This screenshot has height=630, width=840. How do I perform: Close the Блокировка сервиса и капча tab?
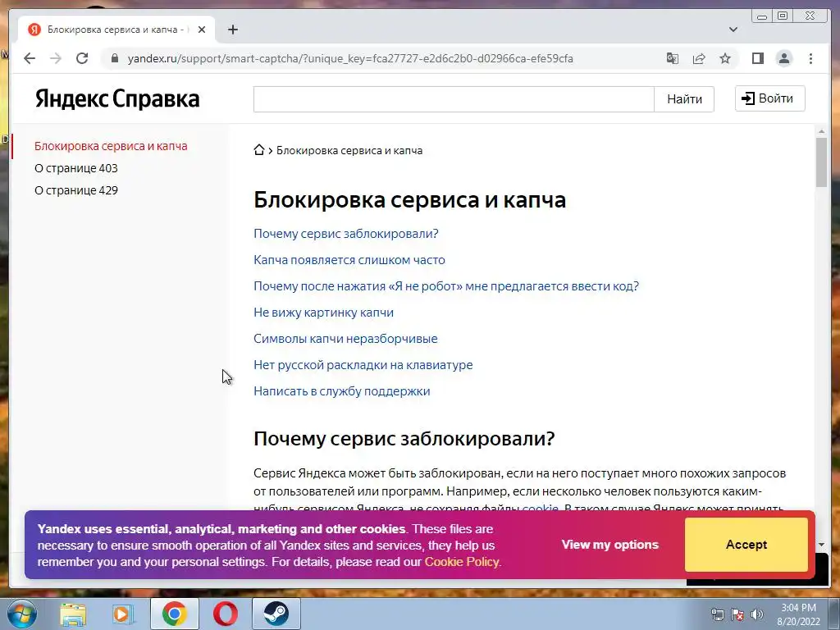click(x=202, y=30)
